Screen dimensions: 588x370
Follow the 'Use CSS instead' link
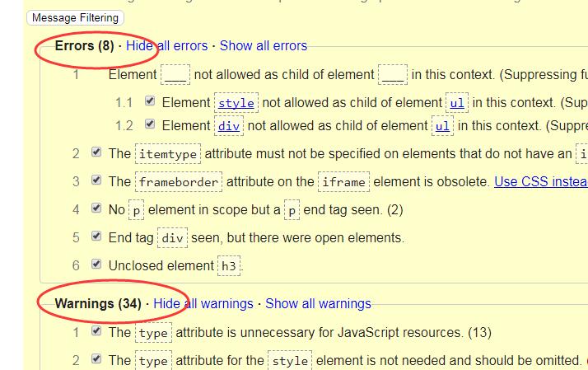pyautogui.click(x=541, y=181)
